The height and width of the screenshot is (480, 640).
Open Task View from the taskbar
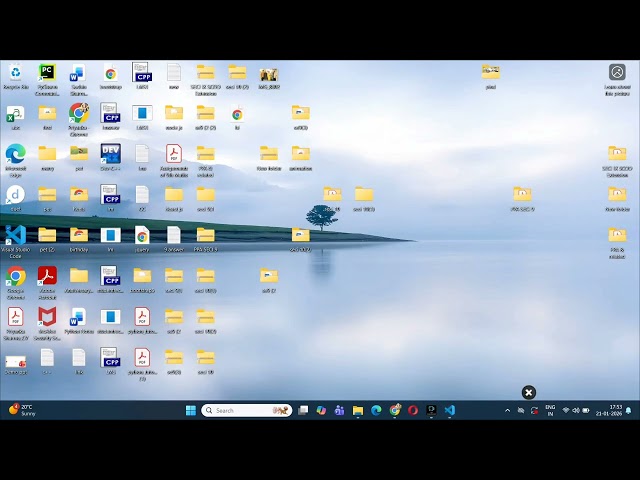[303, 410]
